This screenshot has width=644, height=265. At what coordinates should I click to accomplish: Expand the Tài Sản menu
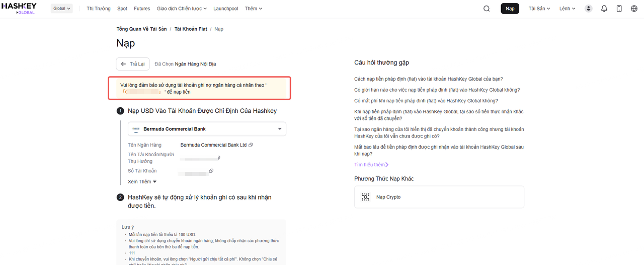click(539, 9)
